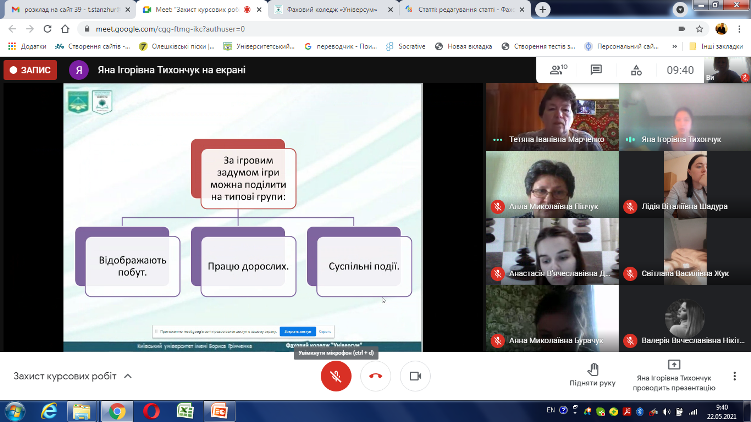
Task: Switch to the Фаховий коледж «Універсум» tab
Action: coord(333,10)
